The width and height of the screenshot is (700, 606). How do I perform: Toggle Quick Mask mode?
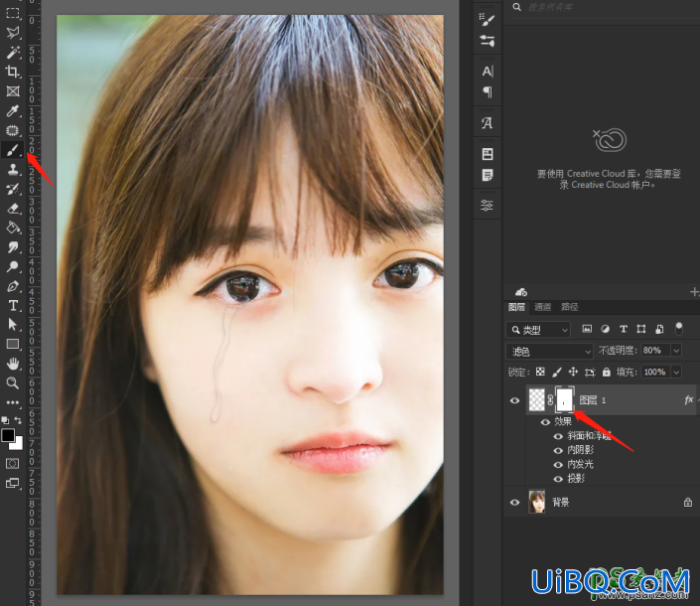(13, 464)
